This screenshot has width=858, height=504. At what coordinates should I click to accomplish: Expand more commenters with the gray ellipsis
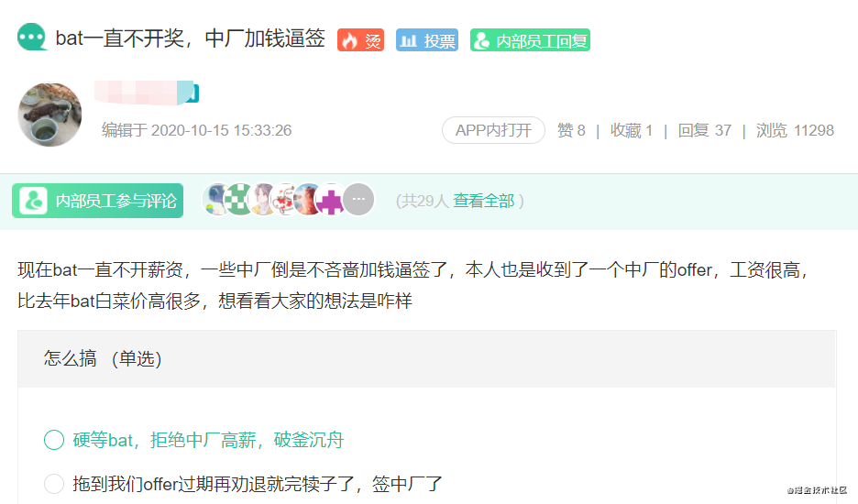point(358,199)
